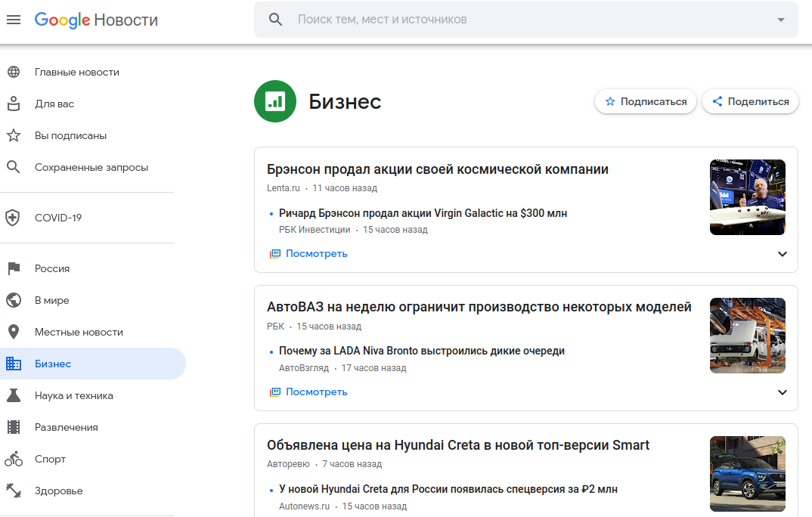Click the Здоровье dumbbell icon
The image size is (812, 517).
tap(13, 491)
